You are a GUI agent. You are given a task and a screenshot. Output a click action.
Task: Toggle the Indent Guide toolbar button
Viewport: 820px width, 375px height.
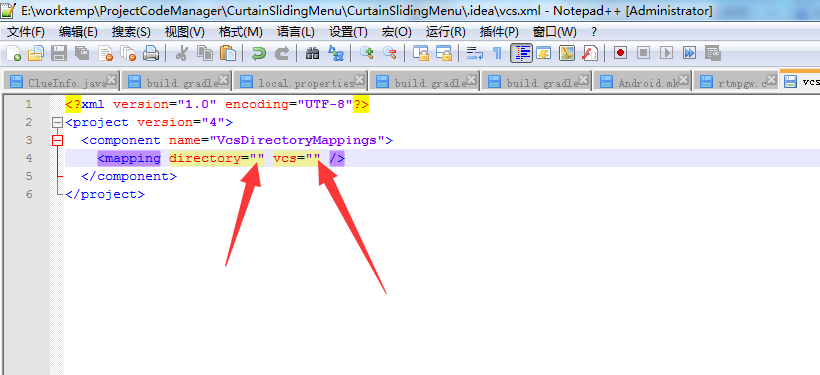(x=521, y=53)
